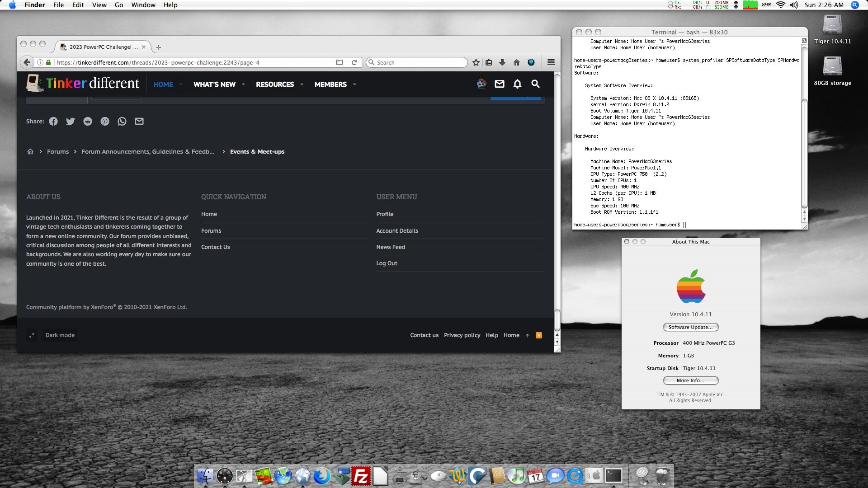Screen dimensions: 868x488
Task: Open Account Details link
Action: pos(397,231)
